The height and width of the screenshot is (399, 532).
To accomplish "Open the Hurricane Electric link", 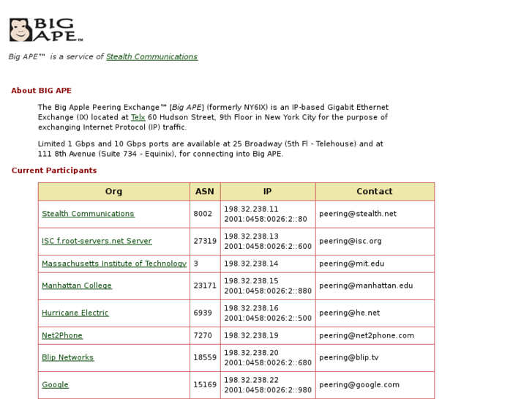I will [75, 313].
